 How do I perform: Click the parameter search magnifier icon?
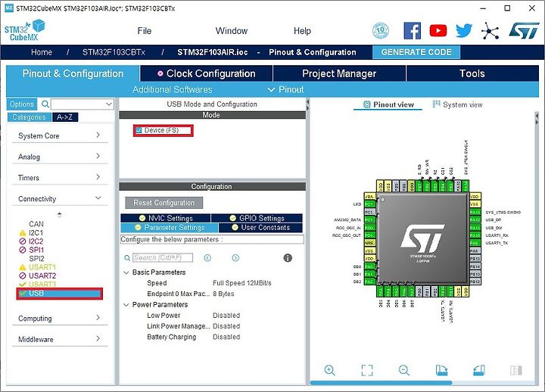127,258
